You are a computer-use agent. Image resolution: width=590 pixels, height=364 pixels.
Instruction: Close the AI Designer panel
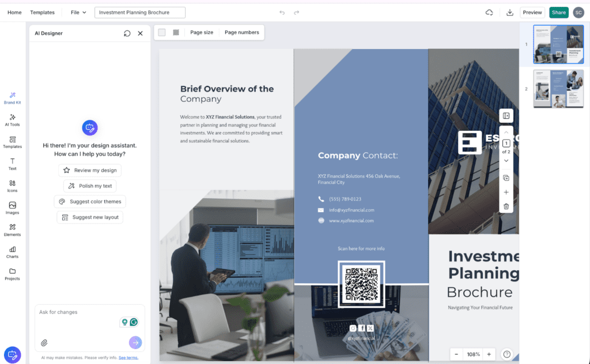coord(140,33)
